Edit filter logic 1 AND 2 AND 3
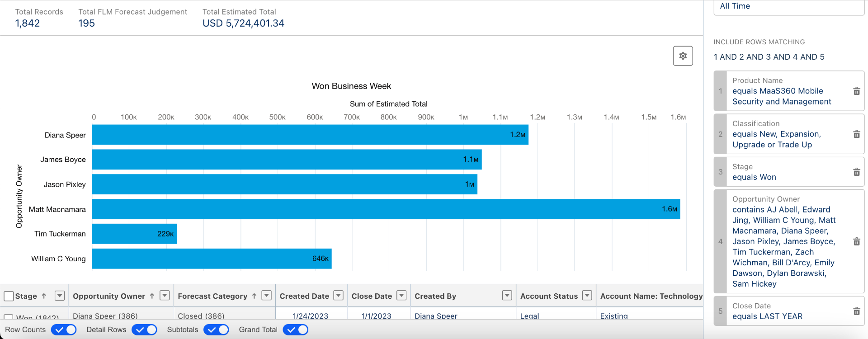This screenshot has width=868, height=339. tap(769, 57)
